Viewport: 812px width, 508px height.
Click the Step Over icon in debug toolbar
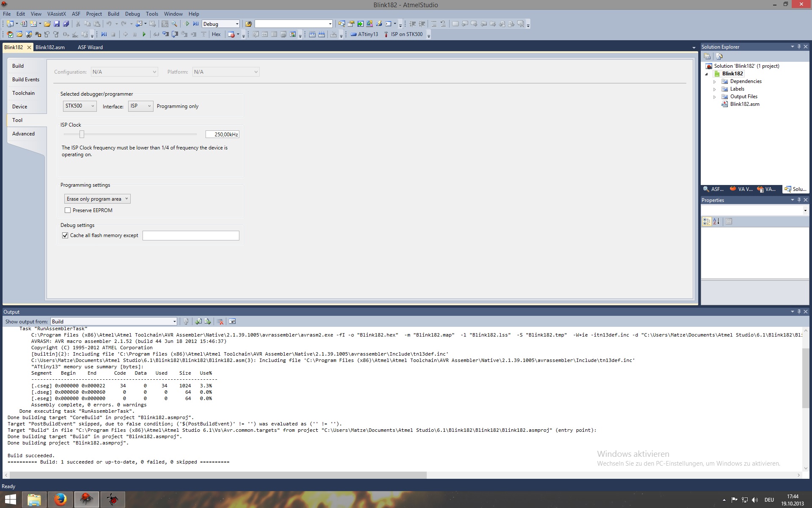(175, 34)
